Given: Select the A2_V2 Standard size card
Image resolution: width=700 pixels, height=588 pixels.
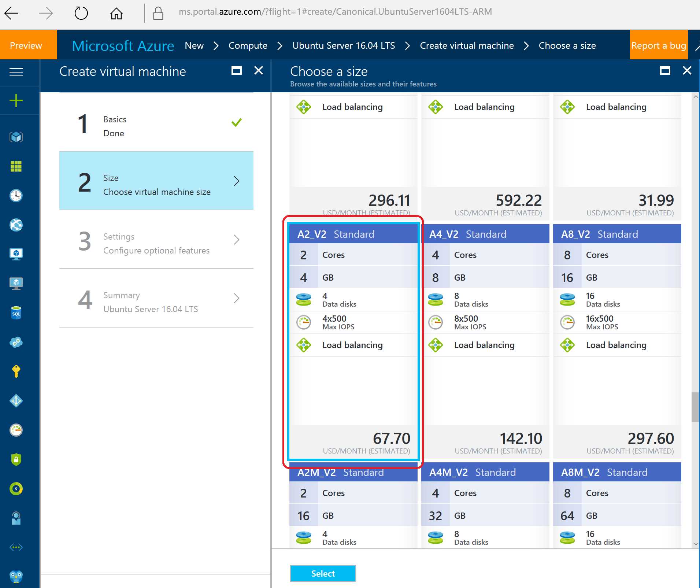Looking at the screenshot, I should click(x=353, y=341).
